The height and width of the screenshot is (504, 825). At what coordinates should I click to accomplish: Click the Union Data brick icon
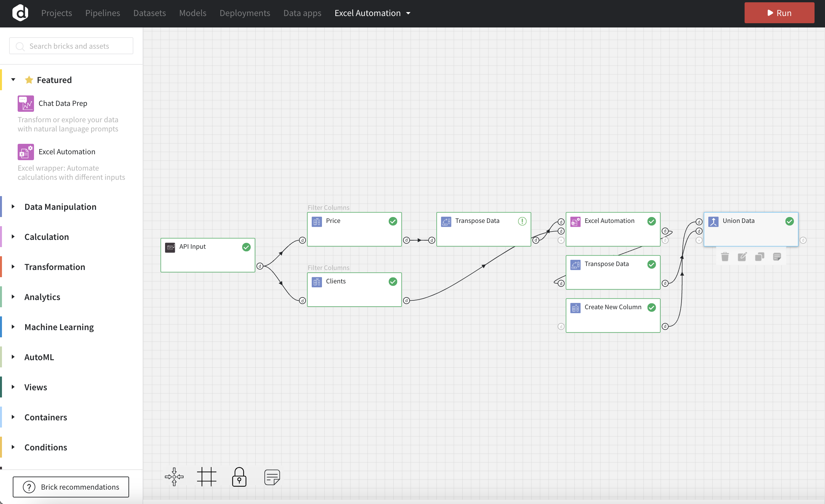click(713, 222)
